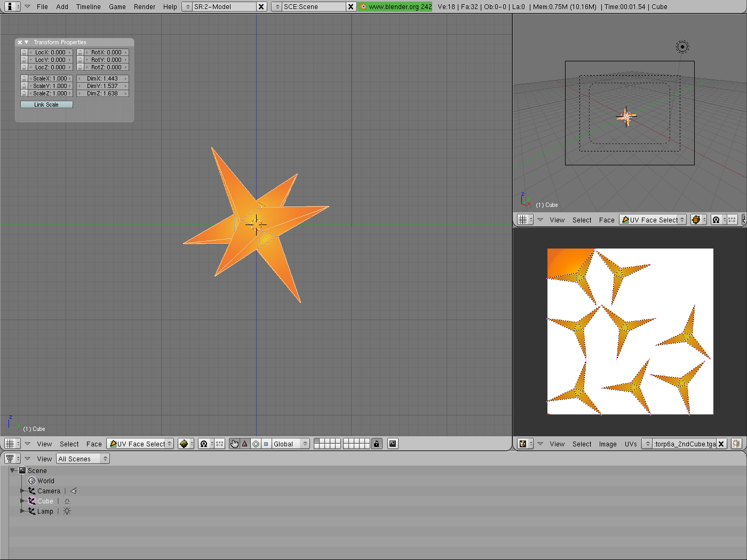Select the World item in outliner
Viewport: 747px width, 560px height.
point(45,481)
